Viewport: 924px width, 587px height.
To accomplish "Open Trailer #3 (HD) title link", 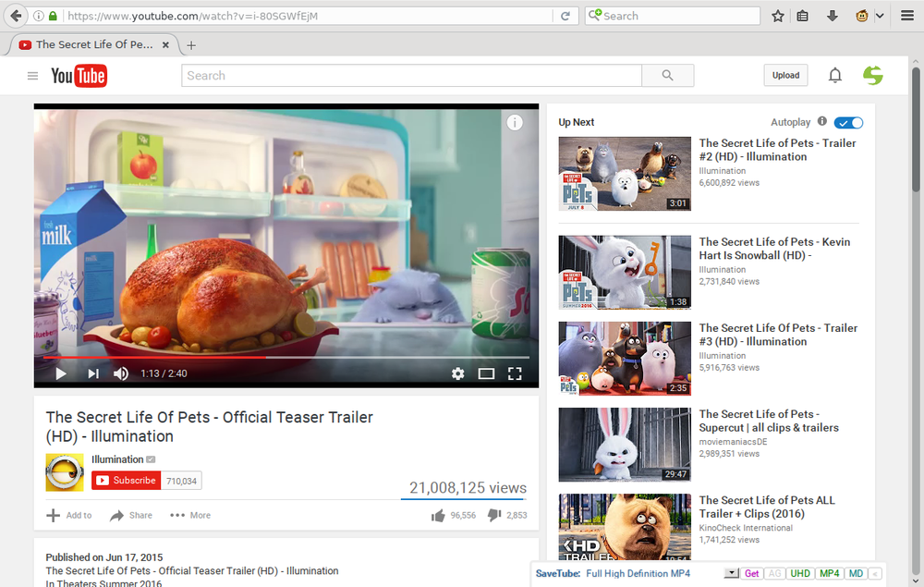I will click(778, 335).
